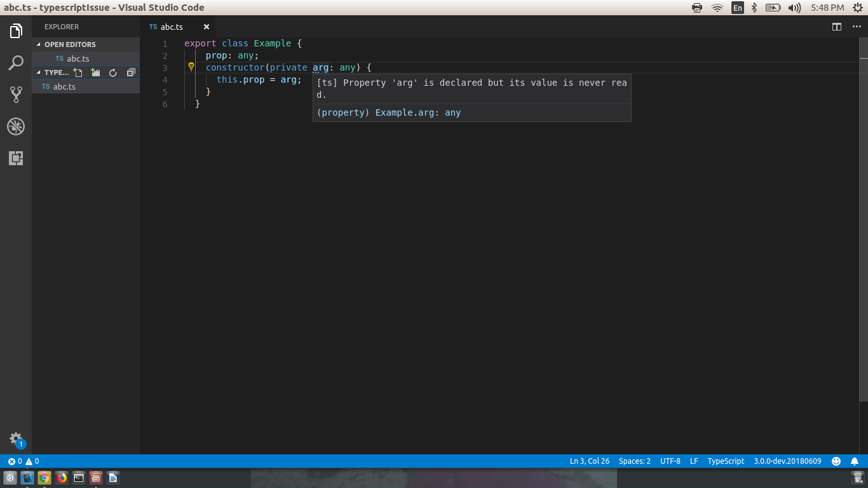The width and height of the screenshot is (868, 488).
Task: Collapse all folders in the Explorer
Action: [130, 72]
